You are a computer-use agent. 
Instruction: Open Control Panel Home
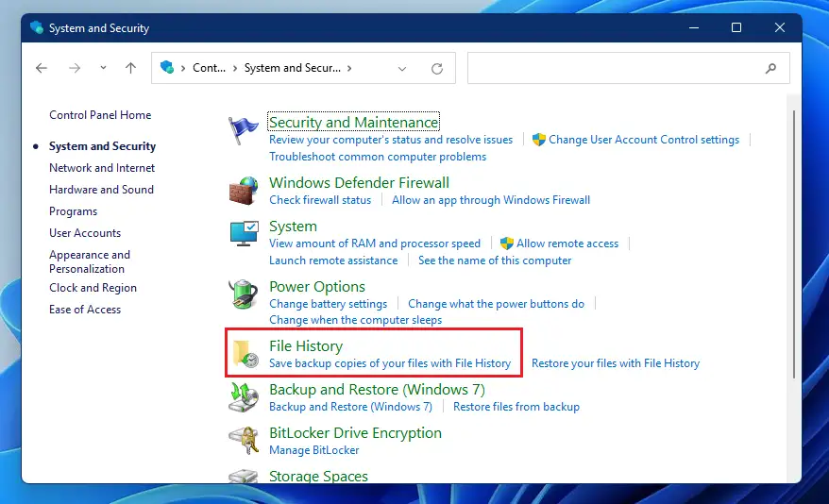coord(100,114)
